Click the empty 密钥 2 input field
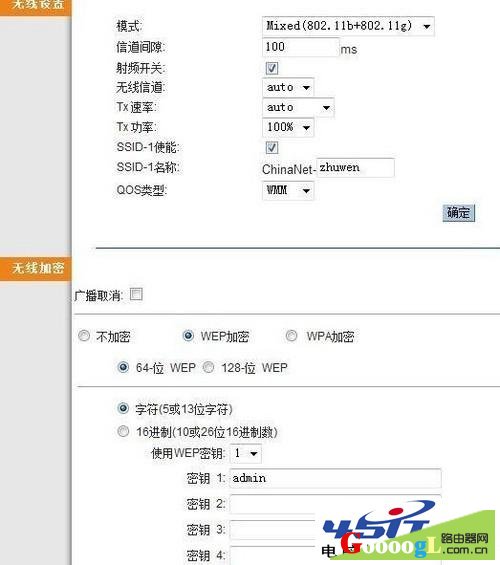The image size is (500, 565). click(x=335, y=504)
